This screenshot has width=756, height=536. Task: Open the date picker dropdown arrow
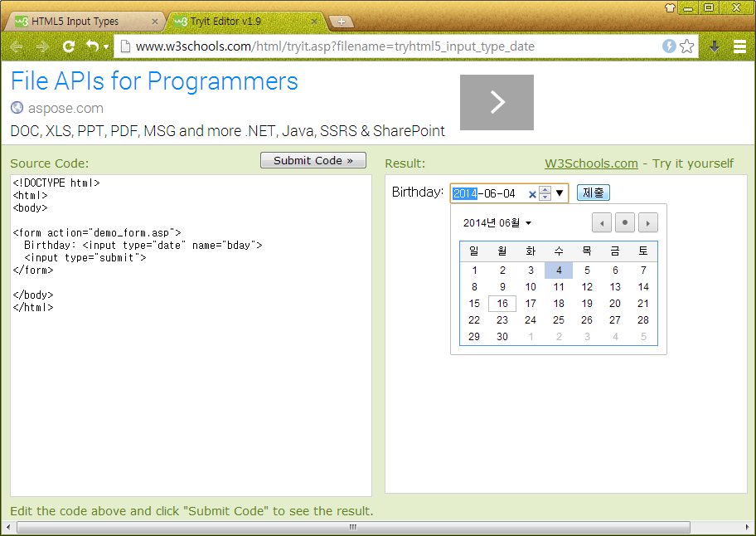[x=558, y=192]
